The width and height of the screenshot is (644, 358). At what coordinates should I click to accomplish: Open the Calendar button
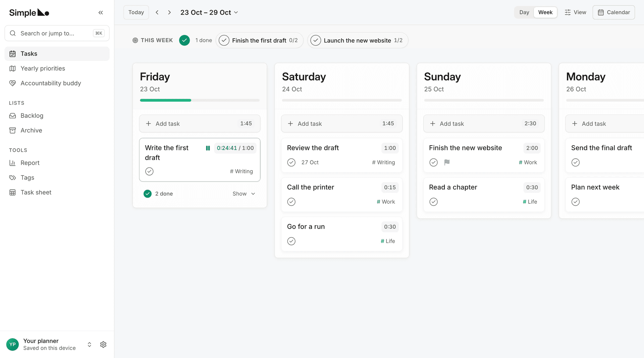click(614, 12)
